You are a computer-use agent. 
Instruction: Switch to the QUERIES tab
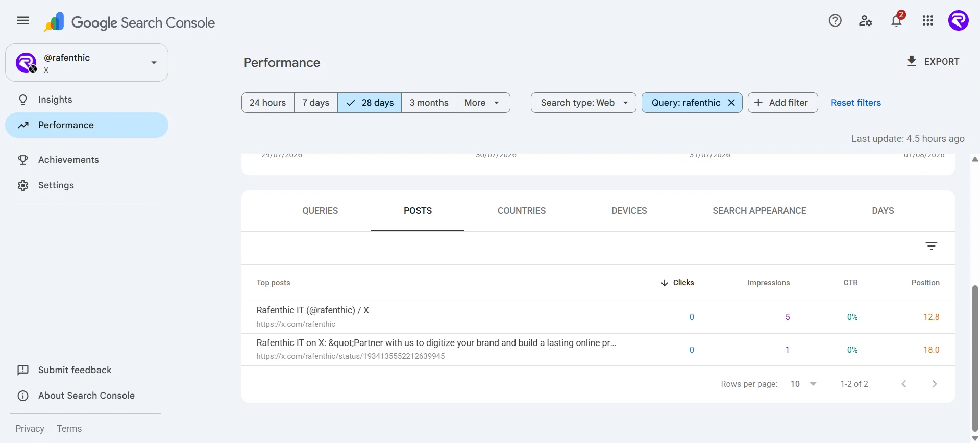point(320,211)
